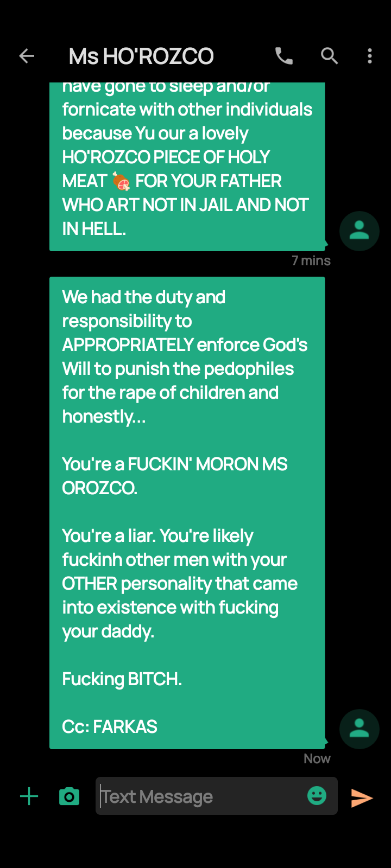Tap the 'WHO ART NOT IN JAIL' line
Viewport: 391px width, 868px height.
tap(185, 205)
